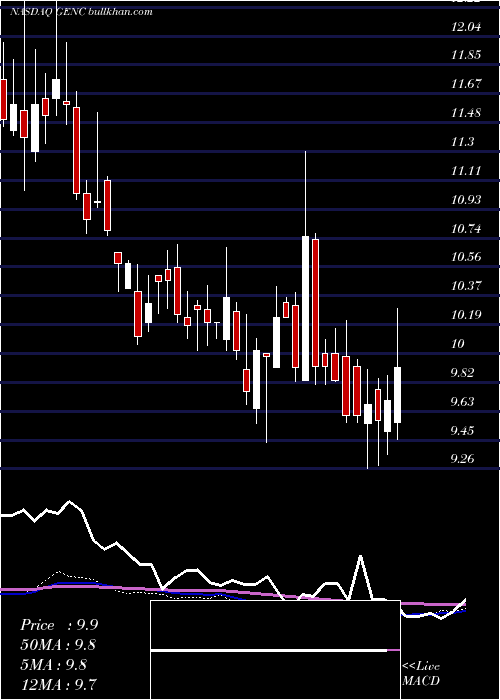The height and width of the screenshot is (700, 500).
Task: Select the 10 price axis label
Action: pyautogui.click(x=458, y=344)
